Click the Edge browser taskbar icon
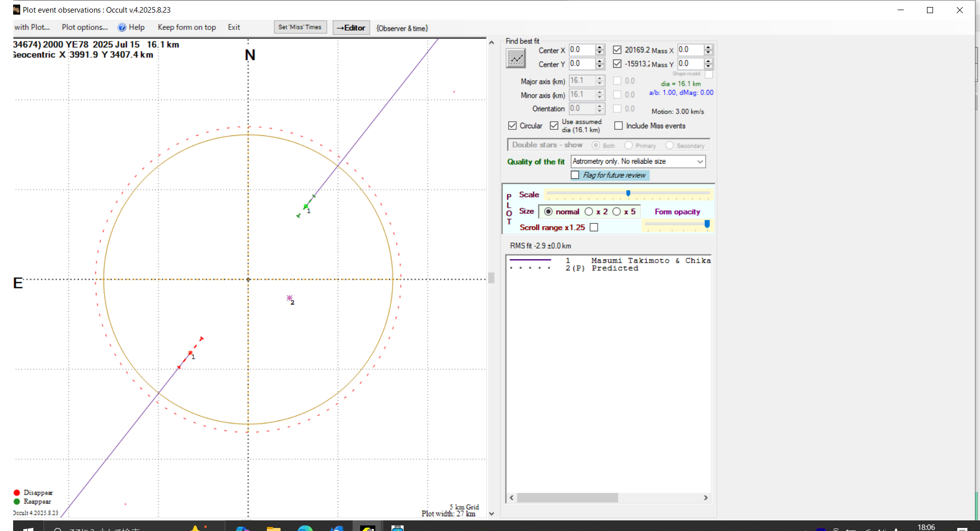The height and width of the screenshot is (531, 980). tap(305, 528)
